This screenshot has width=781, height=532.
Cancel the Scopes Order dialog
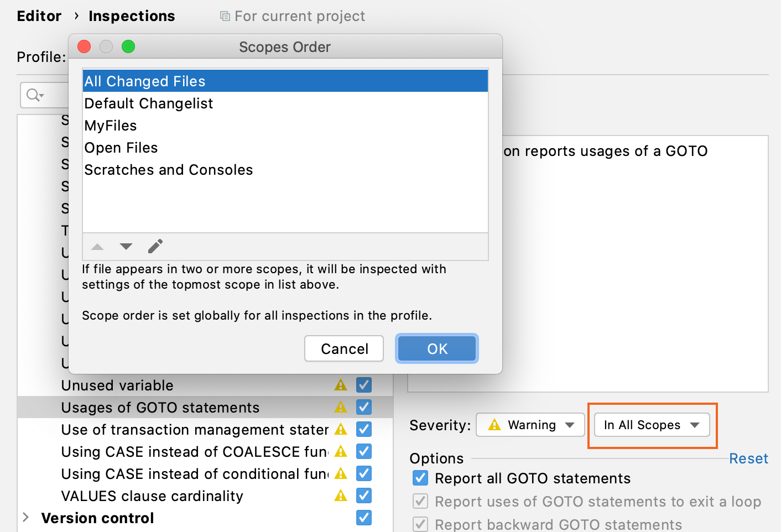[344, 348]
